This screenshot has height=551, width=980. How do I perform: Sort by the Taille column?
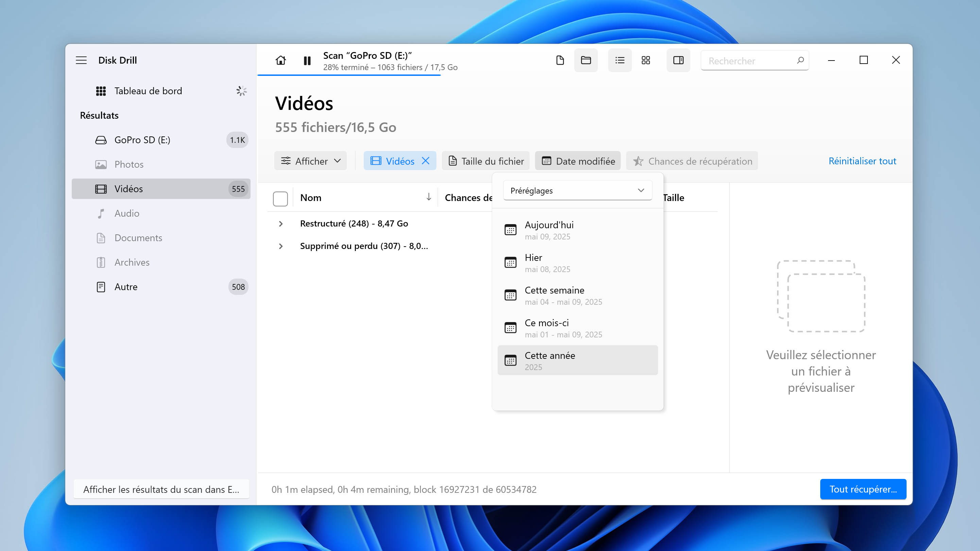click(x=673, y=198)
